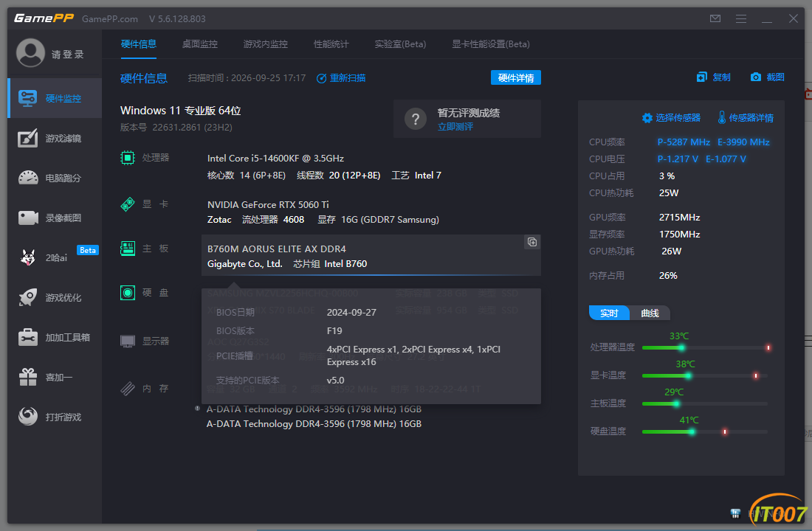
Task: Click the Windows 11 专业版 64位 text
Action: [x=181, y=111]
